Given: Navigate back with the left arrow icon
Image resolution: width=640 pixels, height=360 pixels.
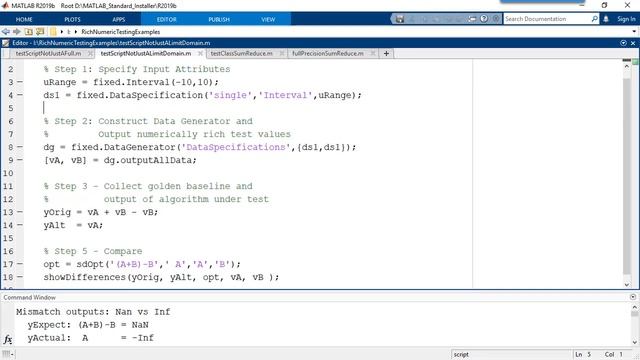Looking at the screenshot, I should (6, 31).
